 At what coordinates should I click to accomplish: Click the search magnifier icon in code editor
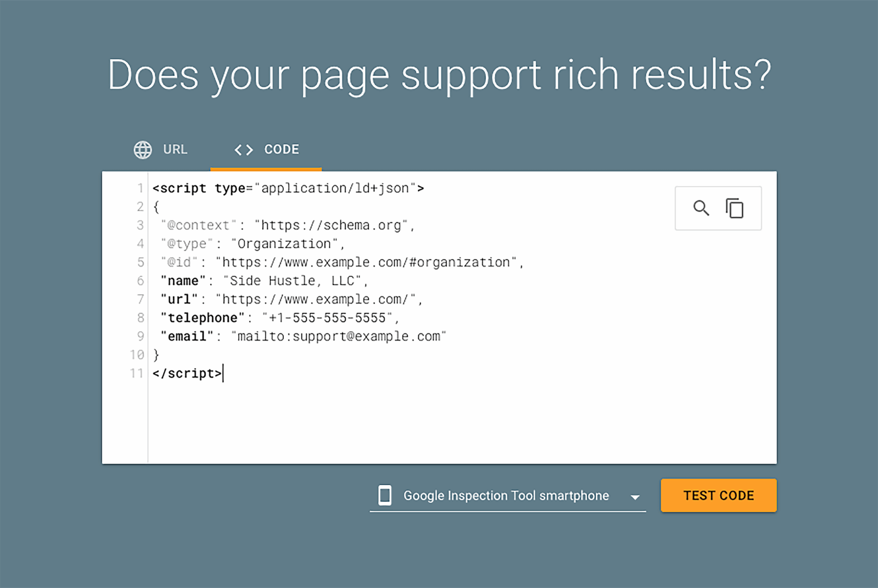[x=701, y=208]
